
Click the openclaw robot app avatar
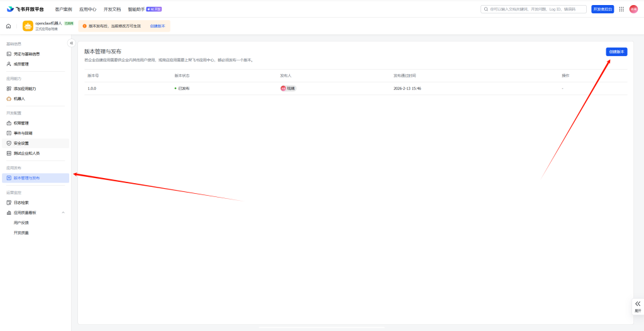[x=28, y=26]
